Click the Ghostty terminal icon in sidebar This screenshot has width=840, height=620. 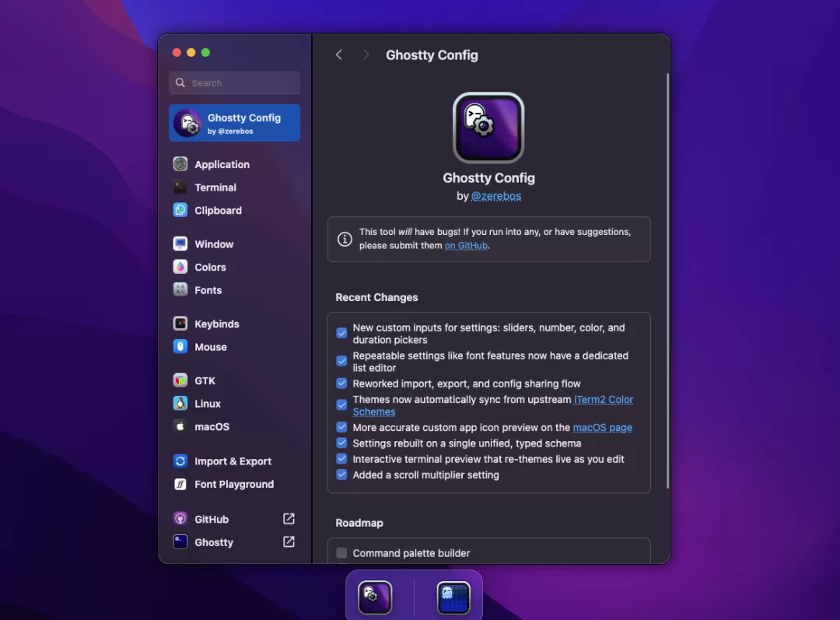[x=180, y=541]
